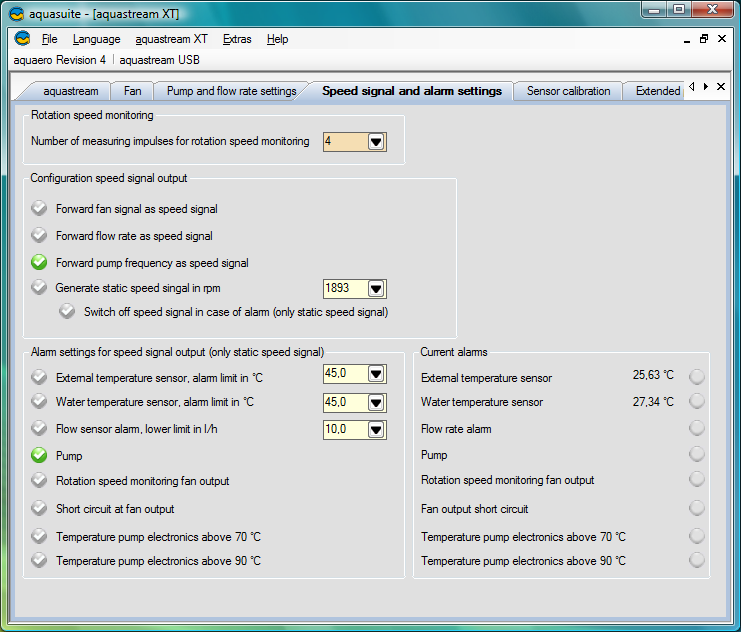Enable Generate static speed signal in rpm
The width and height of the screenshot is (741, 632).
pos(39,287)
